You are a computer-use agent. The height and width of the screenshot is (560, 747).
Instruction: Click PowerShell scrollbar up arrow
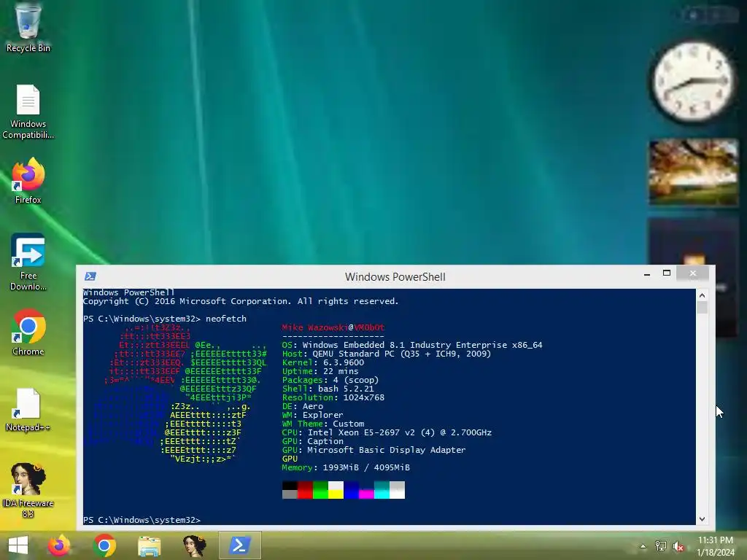(702, 295)
